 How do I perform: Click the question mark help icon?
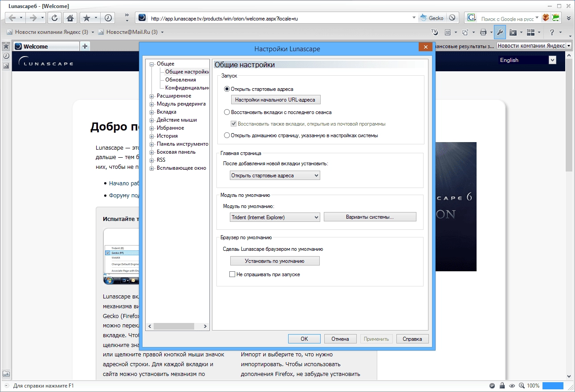click(x=552, y=32)
